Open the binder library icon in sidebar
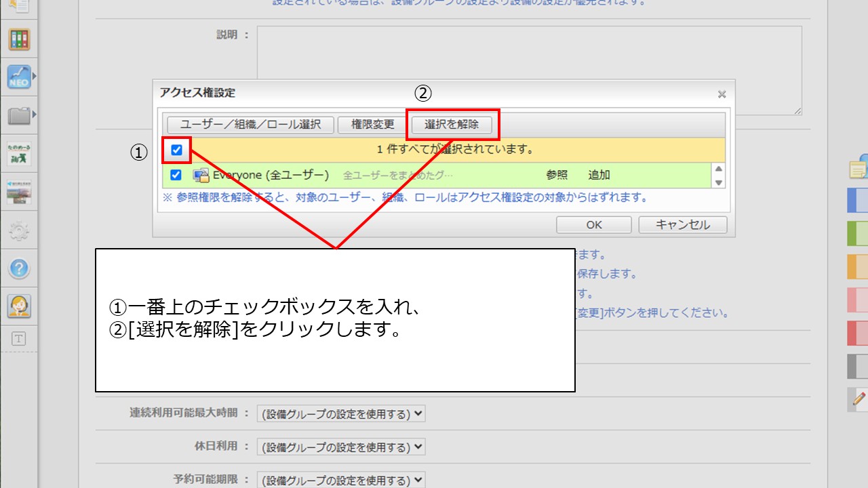This screenshot has width=868, height=488. (19, 40)
